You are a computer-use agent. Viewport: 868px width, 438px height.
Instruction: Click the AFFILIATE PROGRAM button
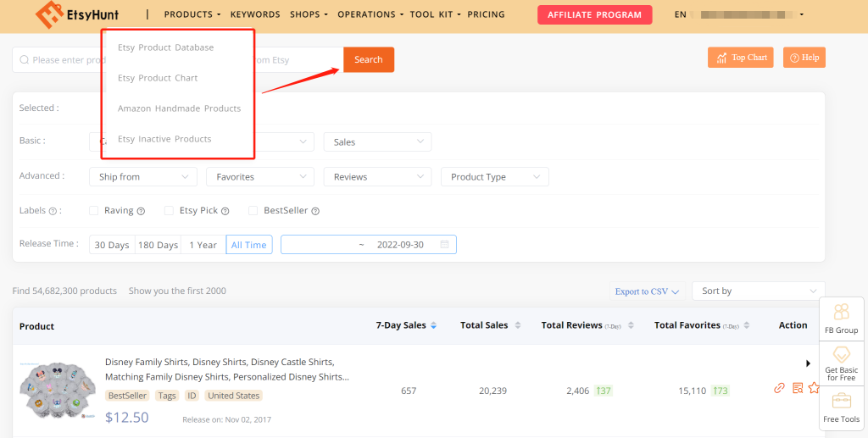click(594, 15)
